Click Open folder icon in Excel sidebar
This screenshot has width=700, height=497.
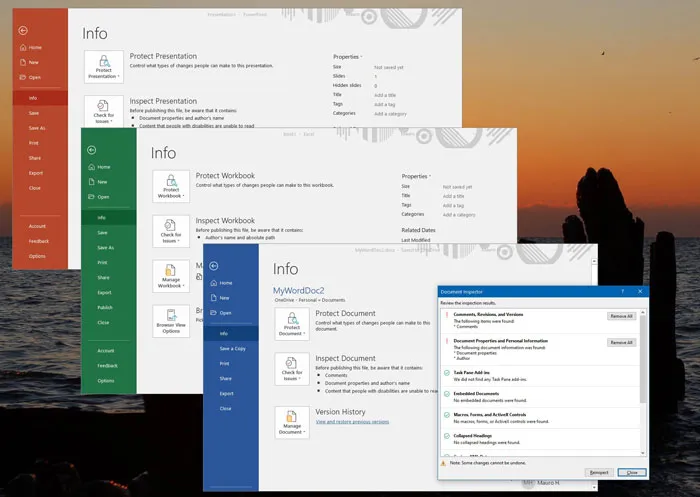(92, 197)
